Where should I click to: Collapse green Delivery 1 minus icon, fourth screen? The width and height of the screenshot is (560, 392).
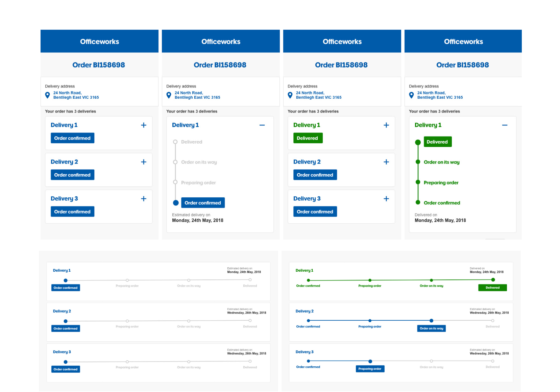[x=505, y=125]
